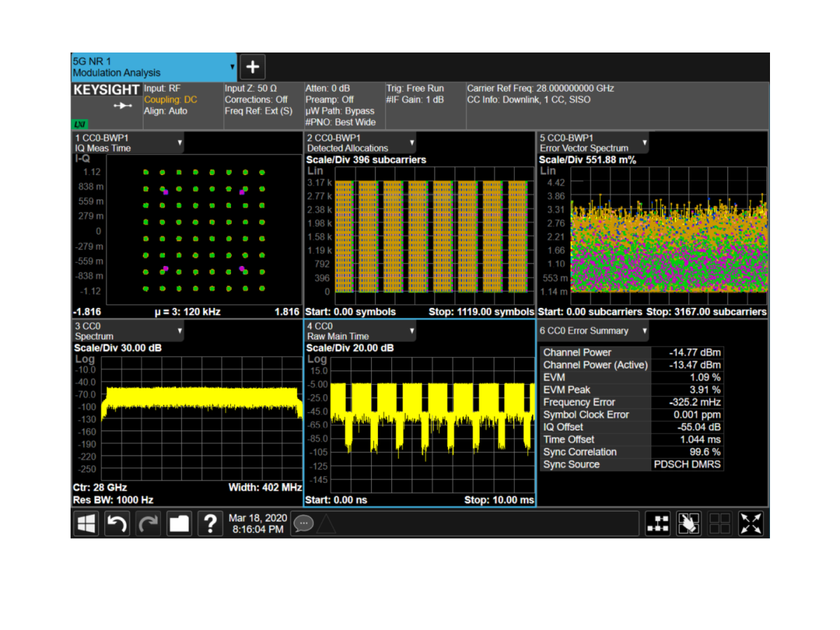Expand Error Vector Spectrum window dropdown
This screenshot has height=630, width=840.
tap(645, 143)
